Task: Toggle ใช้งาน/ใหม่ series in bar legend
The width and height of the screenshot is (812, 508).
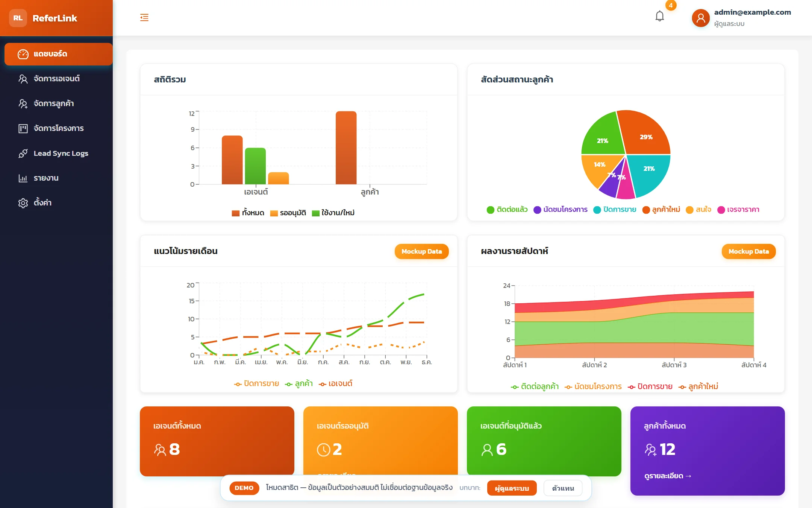Action: (x=333, y=213)
